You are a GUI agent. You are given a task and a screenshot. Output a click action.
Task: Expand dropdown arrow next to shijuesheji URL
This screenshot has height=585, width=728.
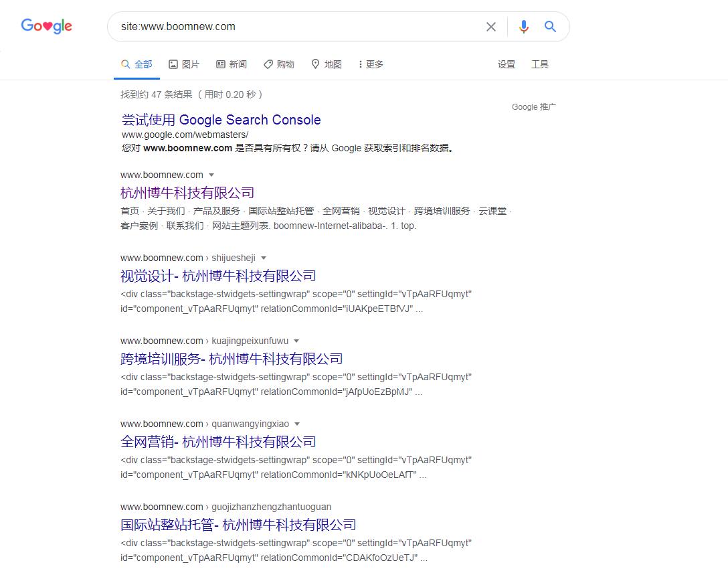click(x=264, y=258)
